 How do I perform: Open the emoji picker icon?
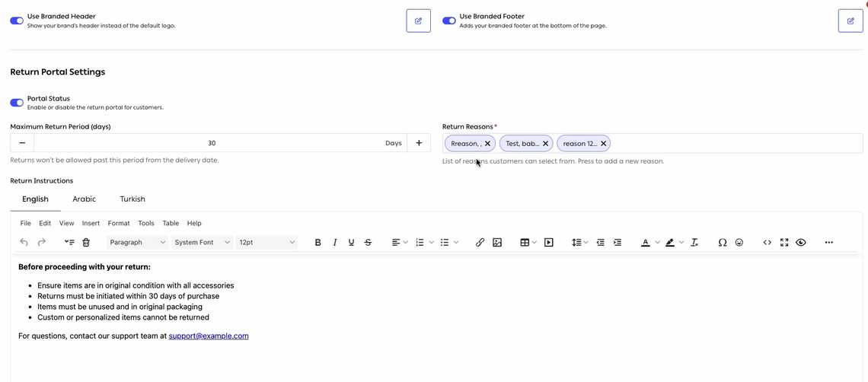pyautogui.click(x=739, y=243)
